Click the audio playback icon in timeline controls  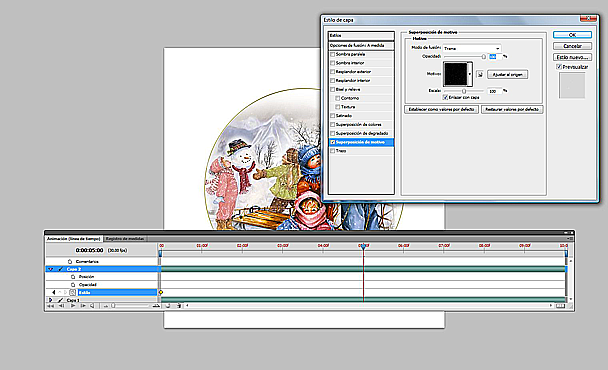point(92,306)
